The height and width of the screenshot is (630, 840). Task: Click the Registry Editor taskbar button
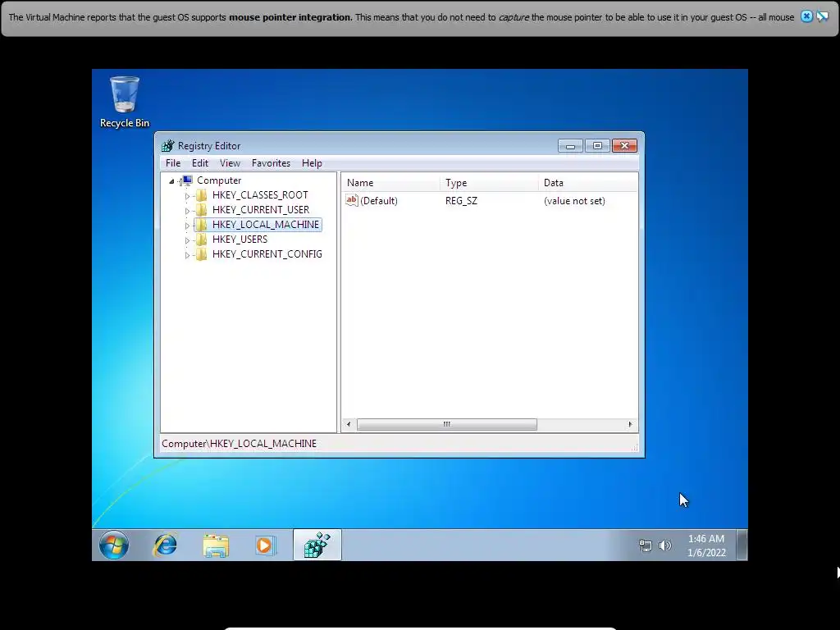[317, 545]
